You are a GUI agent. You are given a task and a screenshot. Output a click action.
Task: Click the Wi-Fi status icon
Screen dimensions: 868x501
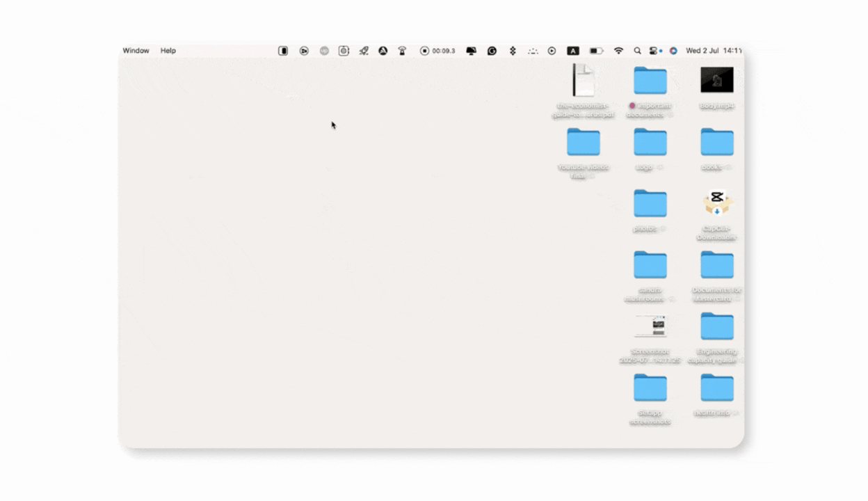[618, 51]
